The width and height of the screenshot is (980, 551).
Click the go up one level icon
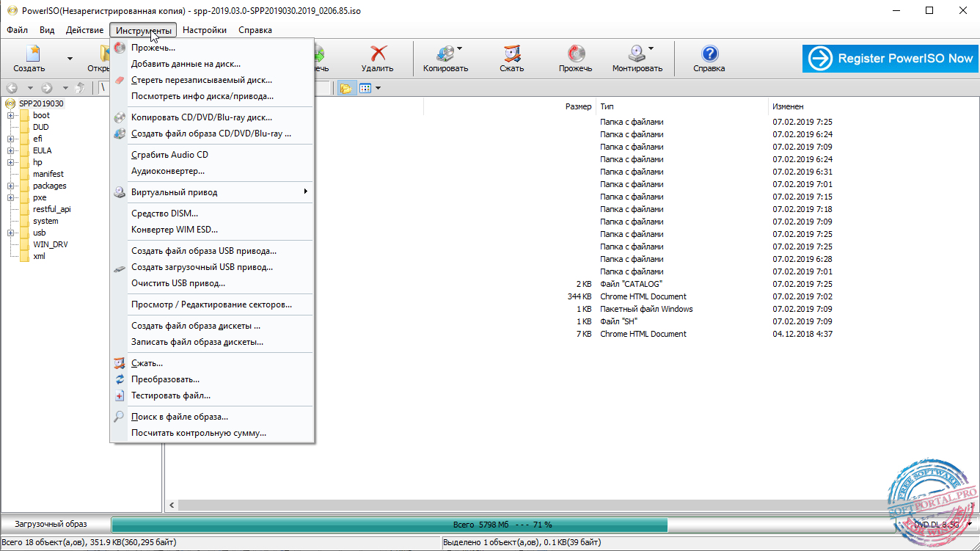tap(81, 88)
